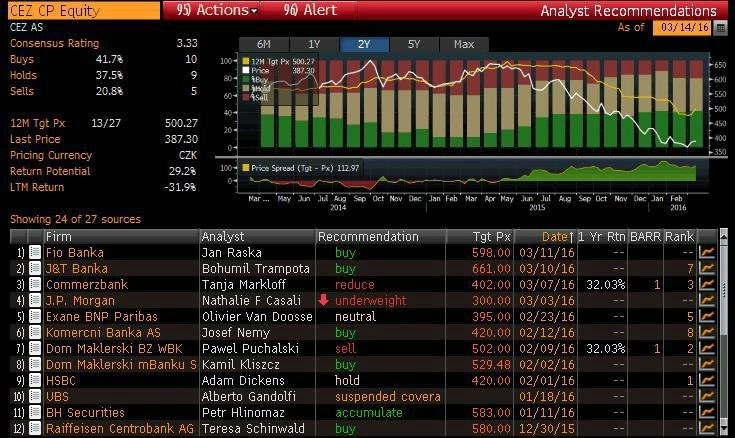Select the 'accumulate' recommendation cell
The image size is (735, 438).
pos(369,412)
